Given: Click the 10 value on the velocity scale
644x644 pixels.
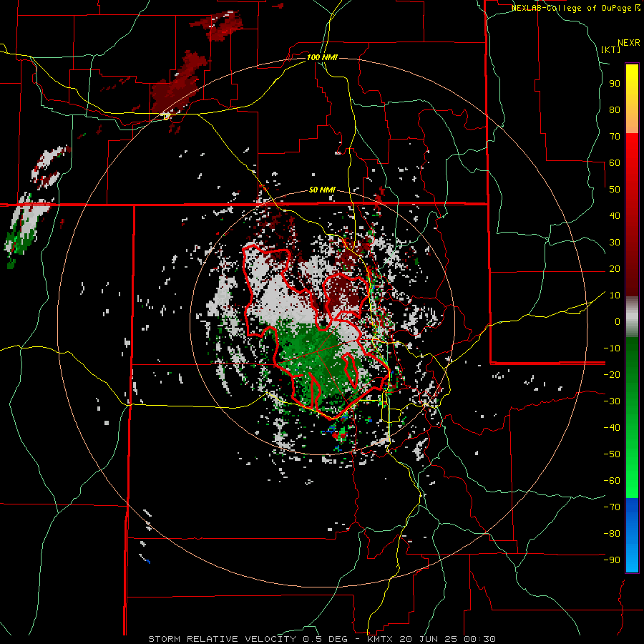Looking at the screenshot, I should [x=615, y=296].
